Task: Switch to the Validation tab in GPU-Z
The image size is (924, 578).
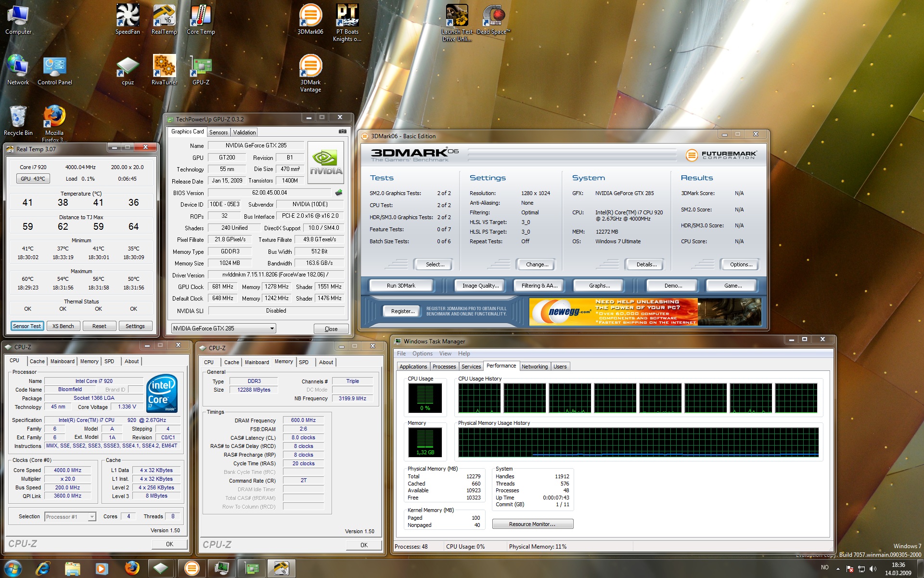Action: 244,132
